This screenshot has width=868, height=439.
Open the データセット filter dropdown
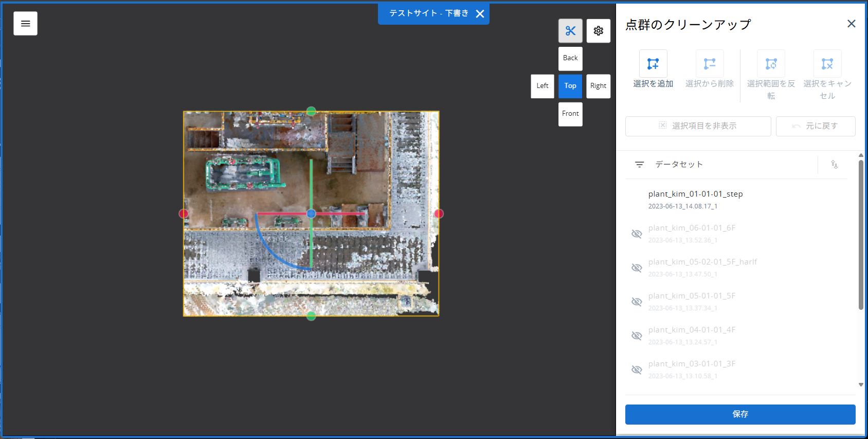click(639, 164)
